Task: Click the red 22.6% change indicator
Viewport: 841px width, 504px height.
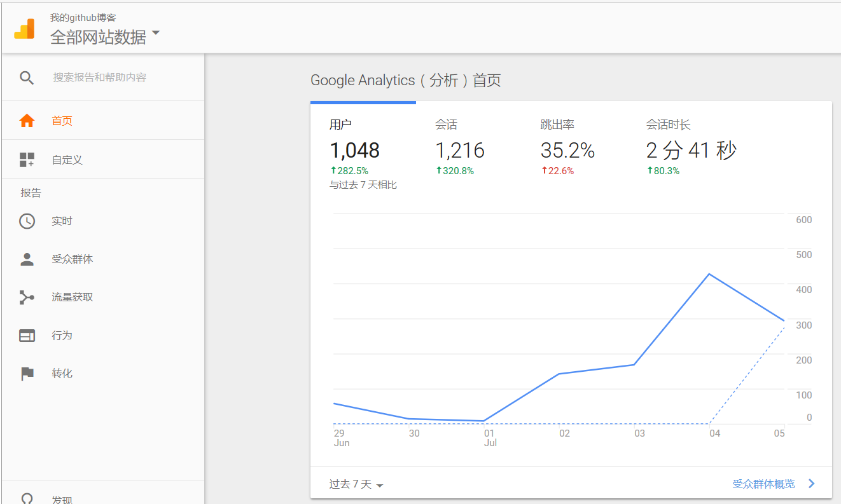Action: click(557, 171)
